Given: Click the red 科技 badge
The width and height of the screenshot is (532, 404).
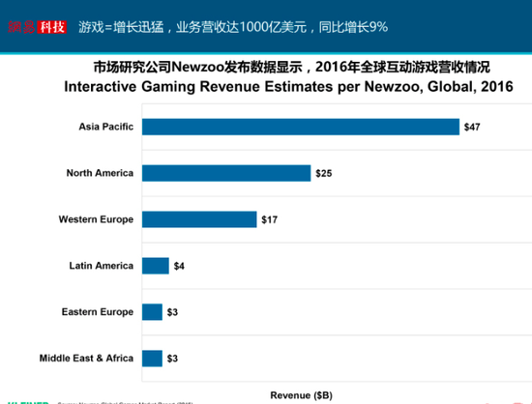Looking at the screenshot, I should (x=52, y=27).
